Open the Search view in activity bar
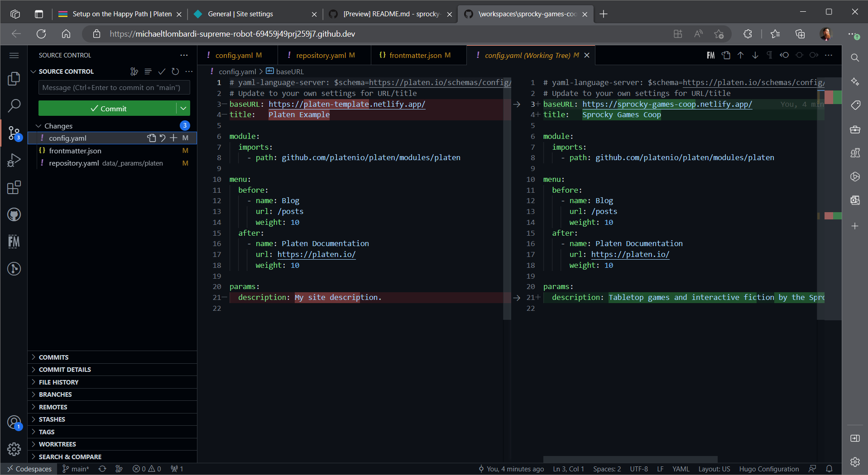The image size is (868, 475). pos(14,106)
